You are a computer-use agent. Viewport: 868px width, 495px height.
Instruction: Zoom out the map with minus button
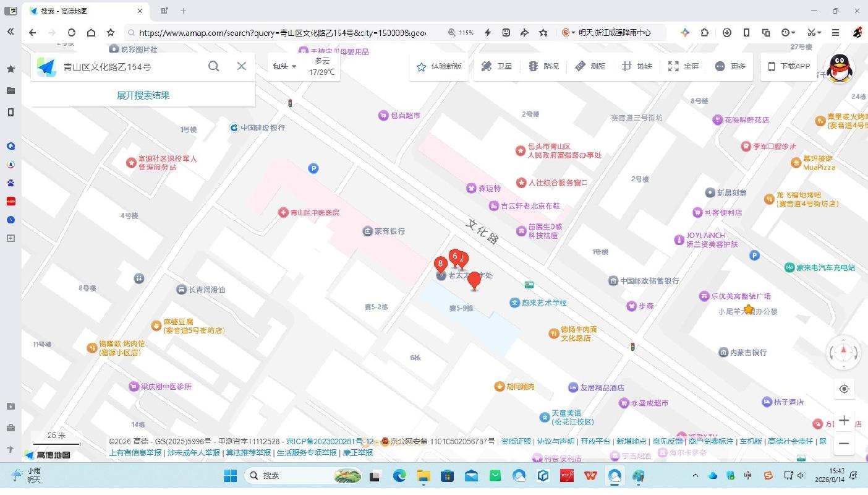point(844,444)
